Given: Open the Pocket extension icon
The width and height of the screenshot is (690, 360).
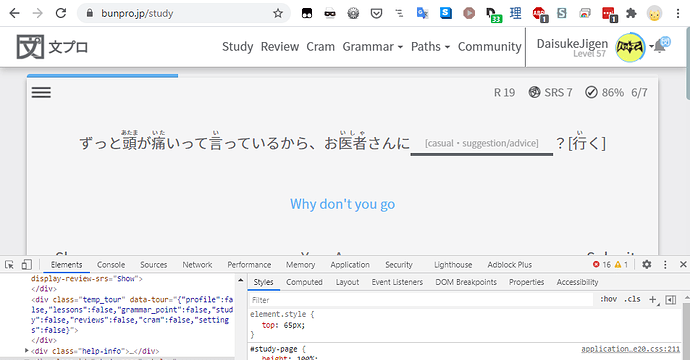Looking at the screenshot, I should pos(376,13).
